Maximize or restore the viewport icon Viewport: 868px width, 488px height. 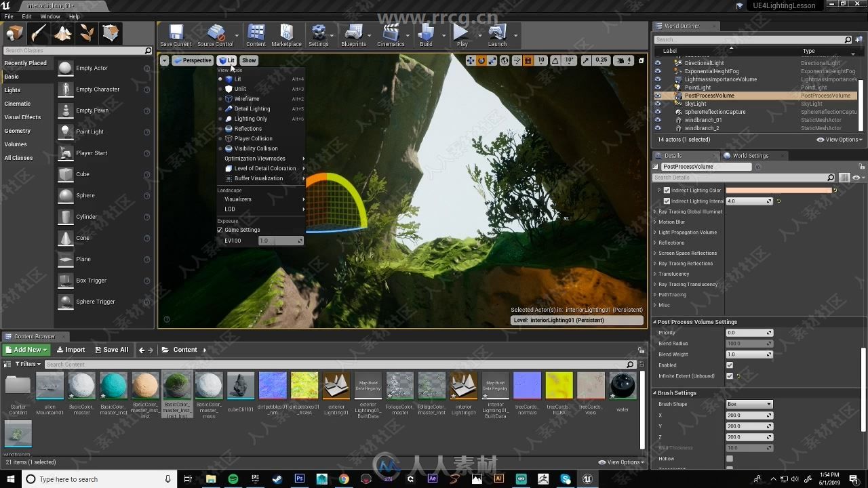point(641,60)
